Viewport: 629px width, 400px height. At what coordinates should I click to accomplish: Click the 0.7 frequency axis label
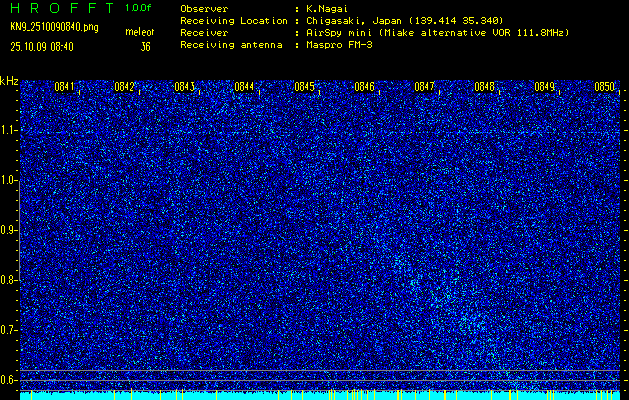pyautogui.click(x=10, y=330)
